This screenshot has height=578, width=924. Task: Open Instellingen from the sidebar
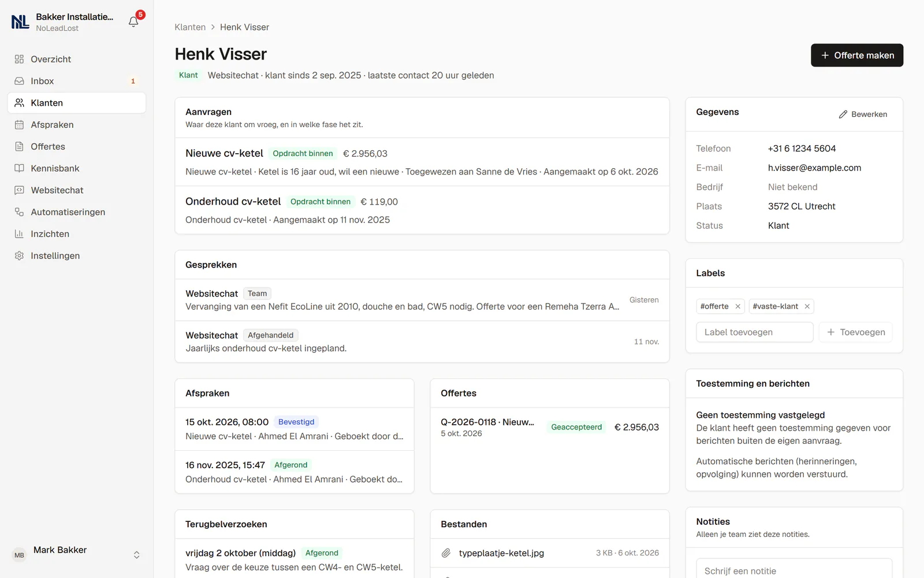[x=77, y=255]
